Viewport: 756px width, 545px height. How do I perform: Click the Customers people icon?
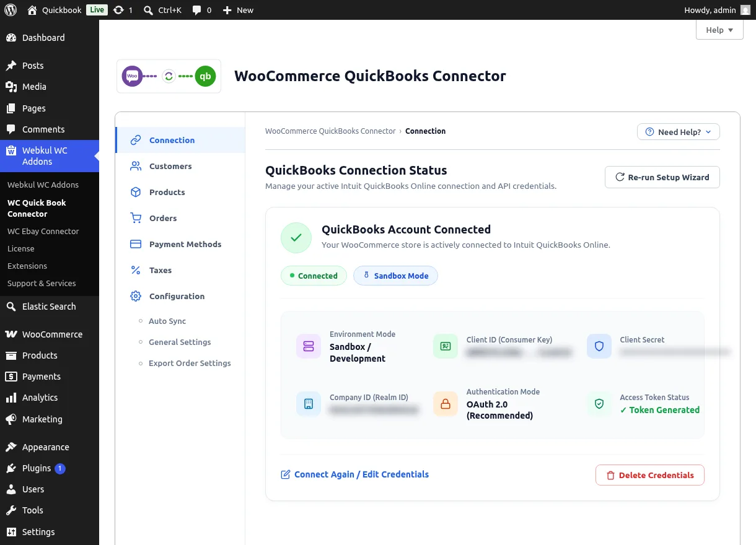pyautogui.click(x=136, y=166)
